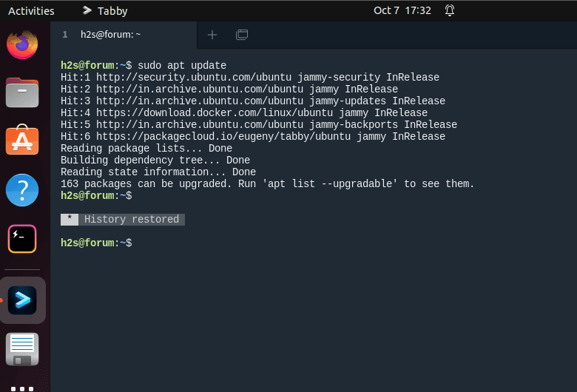The height and width of the screenshot is (392, 577).
Task: Click the '163 packages can be upgraded' line
Action: (268, 183)
